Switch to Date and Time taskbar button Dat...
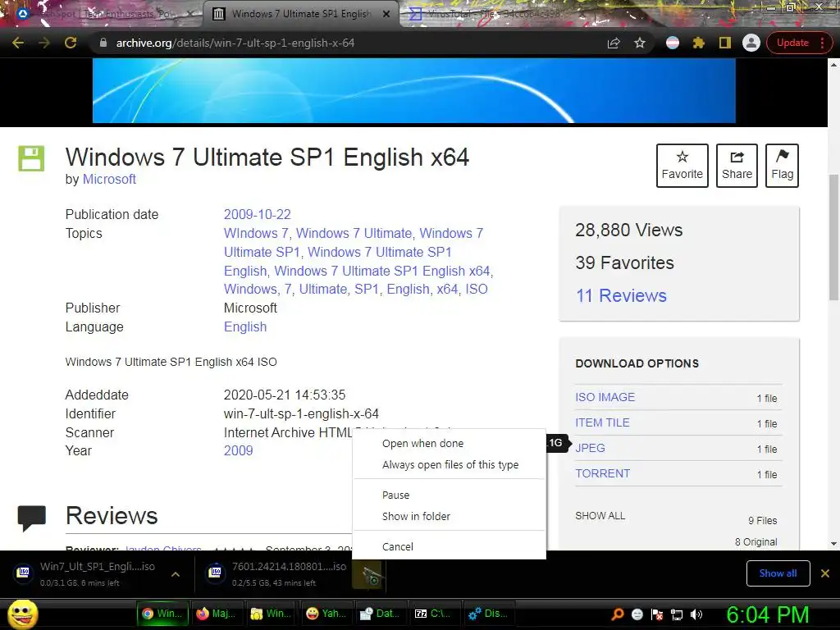This screenshot has height=630, width=840. click(381, 614)
